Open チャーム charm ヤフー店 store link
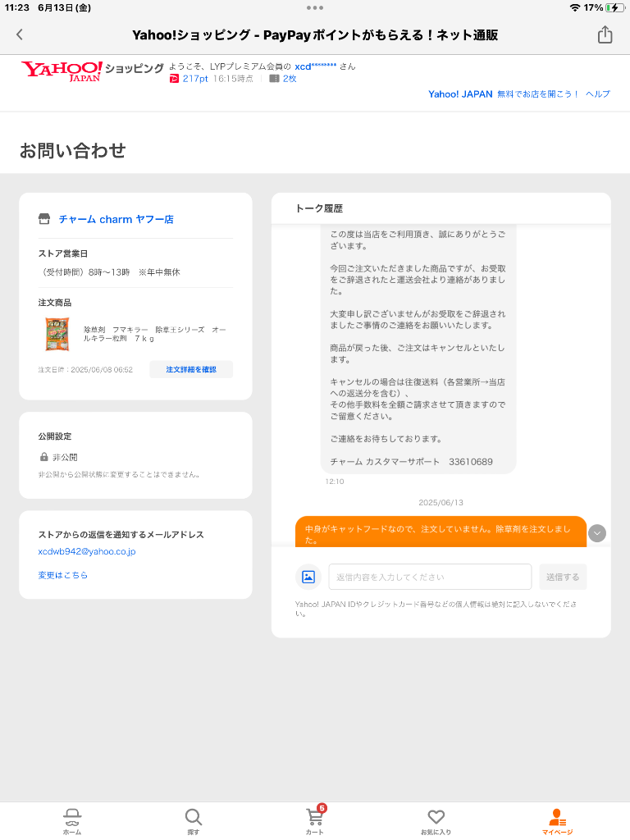This screenshot has width=630, height=840. 116,219
